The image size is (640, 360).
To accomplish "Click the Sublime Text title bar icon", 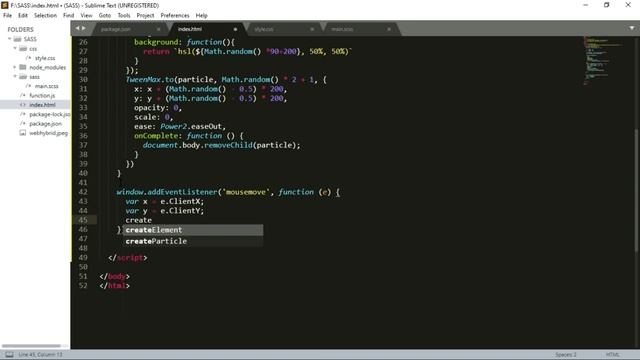I will tap(4, 5).
